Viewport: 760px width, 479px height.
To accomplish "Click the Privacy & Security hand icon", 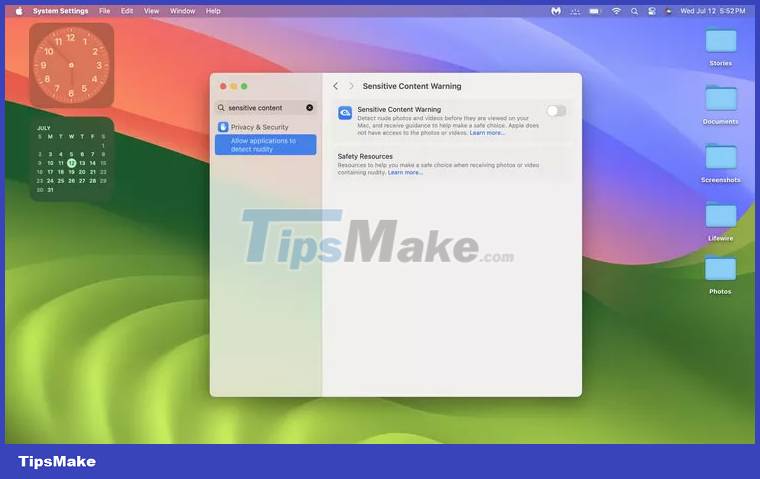I will [x=223, y=127].
